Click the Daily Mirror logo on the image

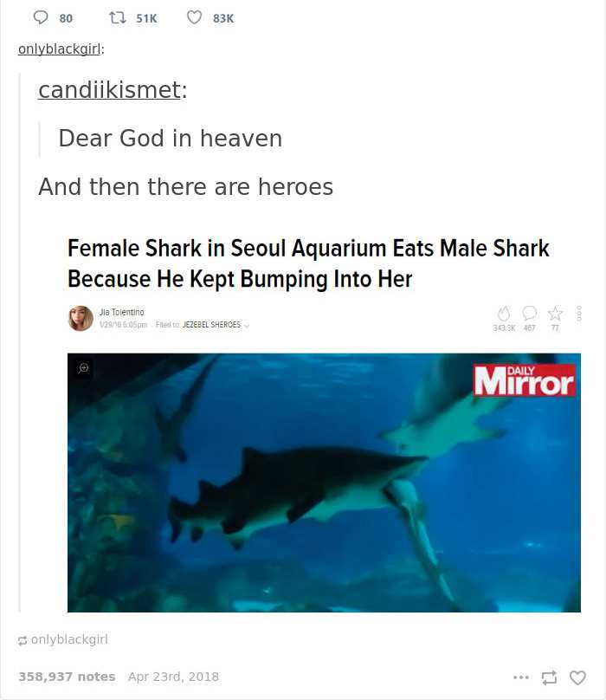tap(525, 380)
